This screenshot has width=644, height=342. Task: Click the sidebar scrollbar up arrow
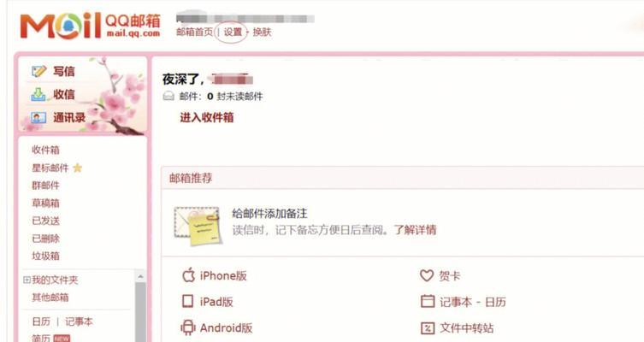pyautogui.click(x=140, y=277)
